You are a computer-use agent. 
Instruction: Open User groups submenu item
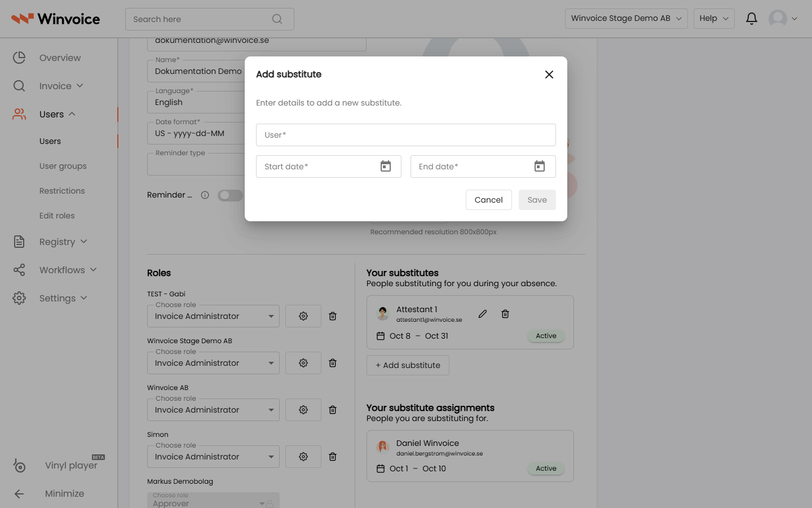point(63,166)
